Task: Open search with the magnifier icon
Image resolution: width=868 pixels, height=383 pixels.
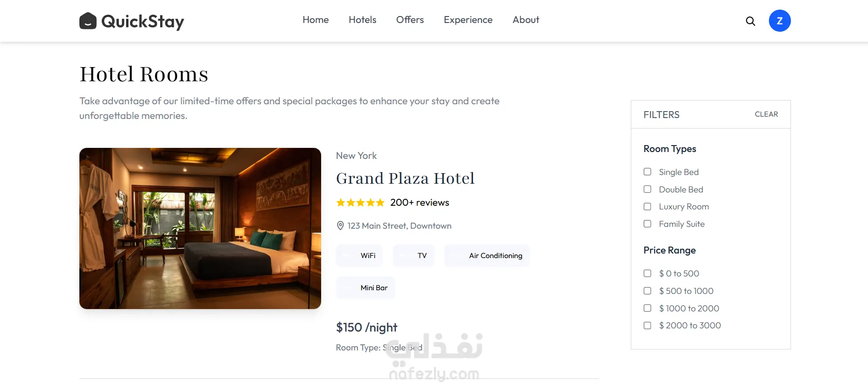Action: (751, 21)
